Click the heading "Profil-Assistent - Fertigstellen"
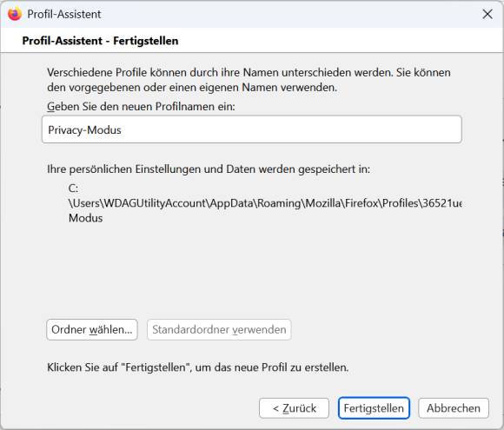Image resolution: width=504 pixels, height=430 pixels. point(100,41)
